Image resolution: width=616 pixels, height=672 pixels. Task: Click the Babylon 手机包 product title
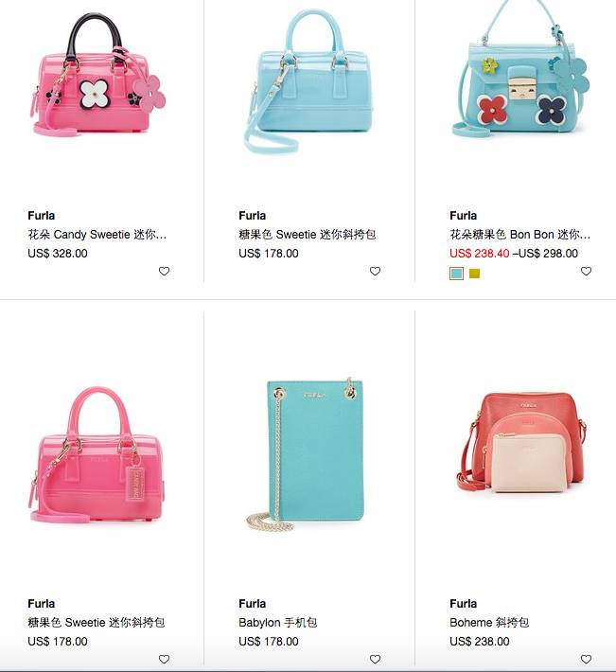coord(277,622)
